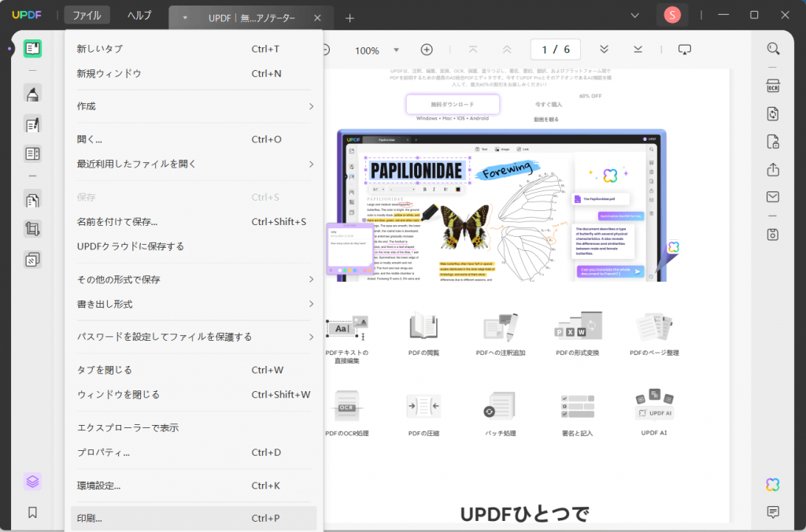Close the UPDF document tab
This screenshot has width=806, height=532.
pyautogui.click(x=318, y=18)
